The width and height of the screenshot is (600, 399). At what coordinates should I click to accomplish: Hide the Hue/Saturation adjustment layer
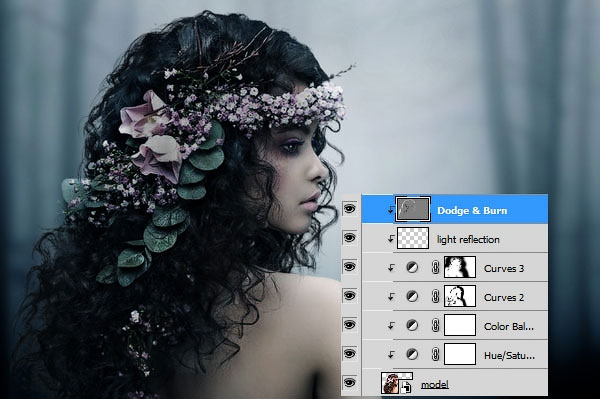(x=349, y=354)
